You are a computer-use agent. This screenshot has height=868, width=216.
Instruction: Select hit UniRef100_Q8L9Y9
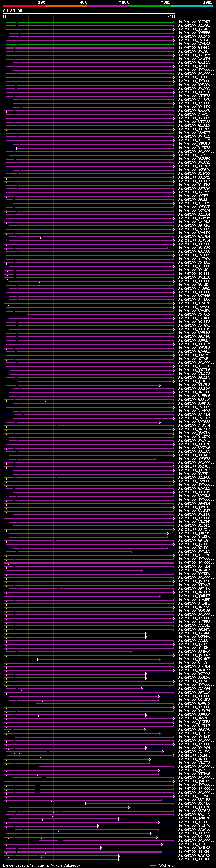coord(194,37)
